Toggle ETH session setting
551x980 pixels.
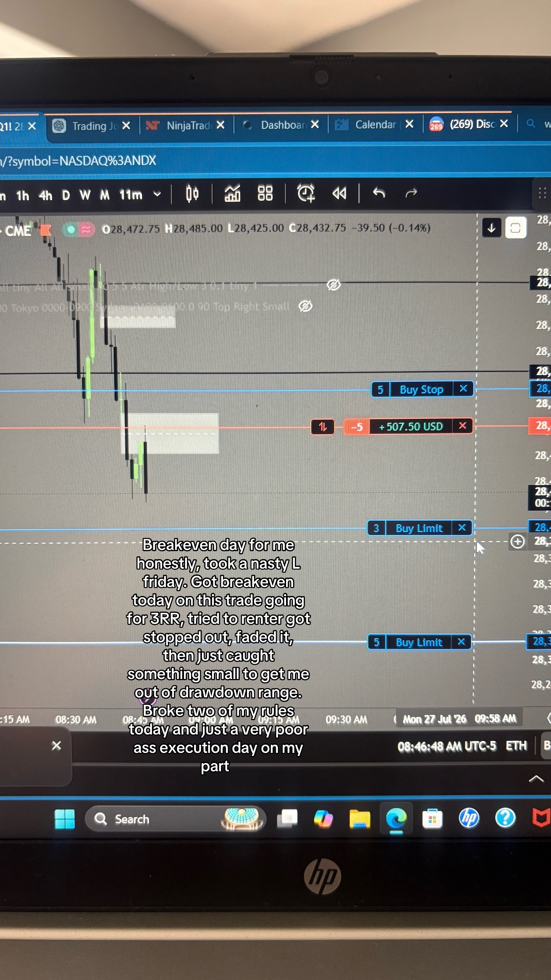tap(516, 746)
